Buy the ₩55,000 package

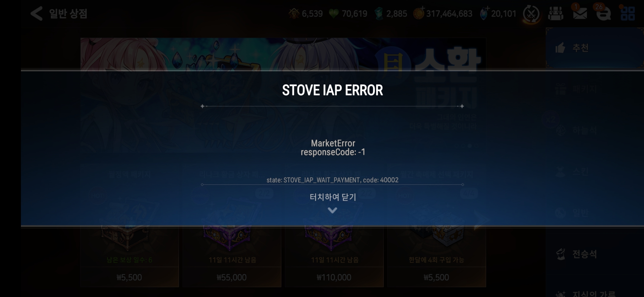[232, 277]
